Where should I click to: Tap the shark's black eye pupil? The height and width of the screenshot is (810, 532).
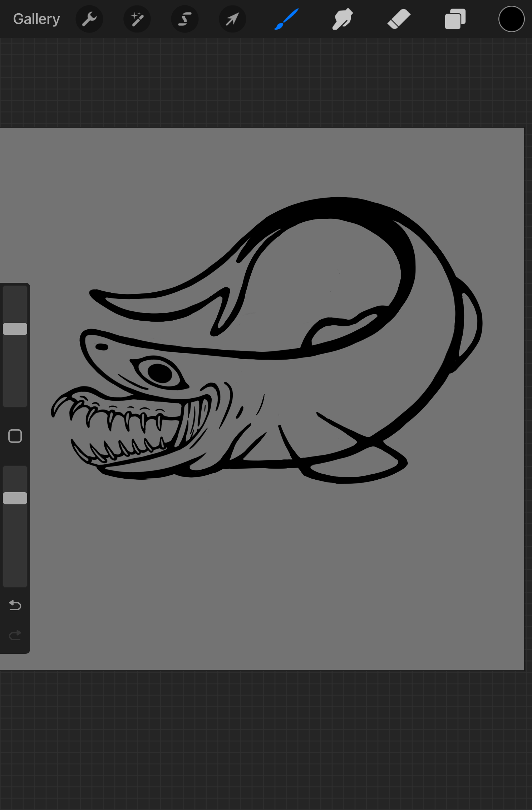[159, 373]
